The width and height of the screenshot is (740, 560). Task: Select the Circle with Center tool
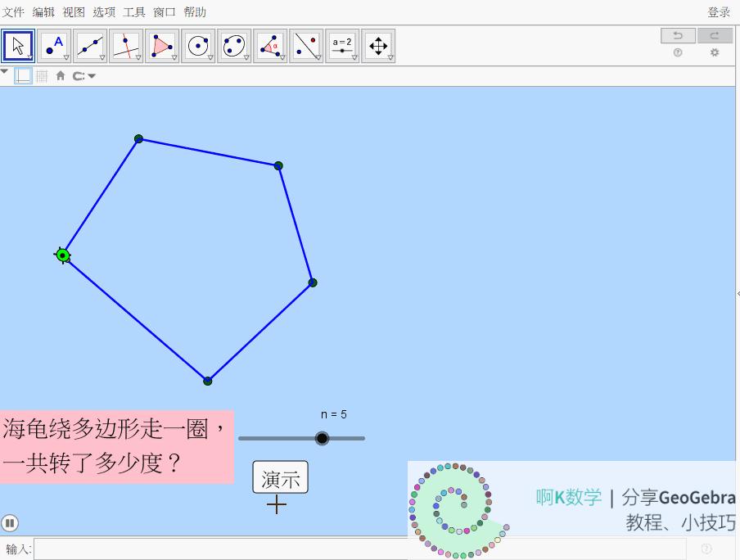click(198, 45)
